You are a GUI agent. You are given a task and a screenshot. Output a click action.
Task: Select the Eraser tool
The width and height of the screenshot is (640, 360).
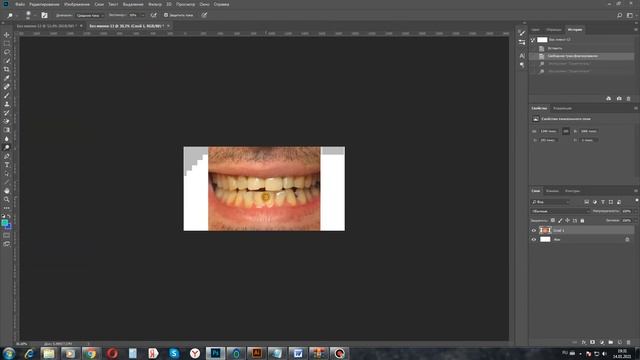pyautogui.click(x=7, y=121)
